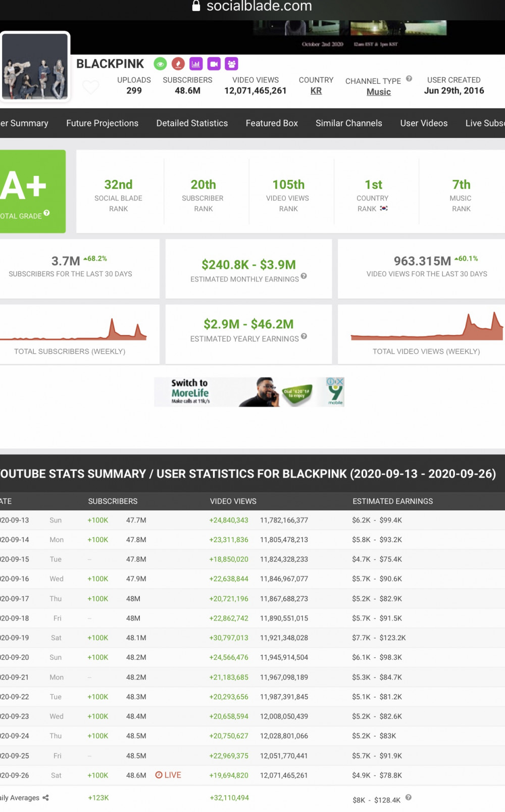Open the User Summary tab
Viewport: 505px width, 812px height.
click(24, 123)
